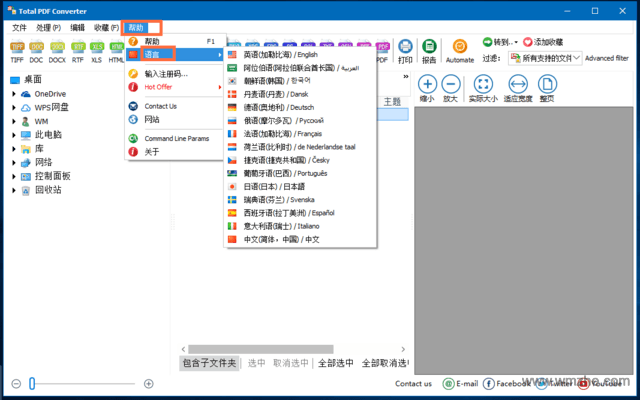Decrease thumbnail size with minus icon
640x400 pixels.
[x=16, y=384]
